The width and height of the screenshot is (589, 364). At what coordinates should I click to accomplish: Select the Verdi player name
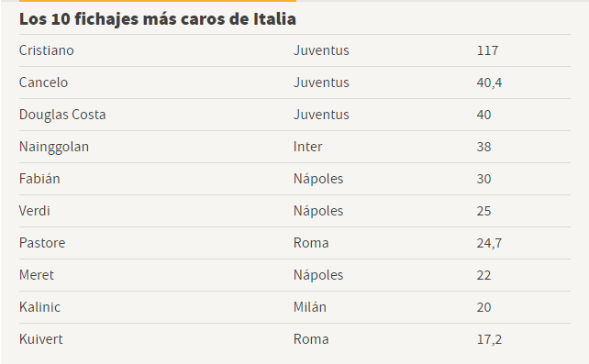35,211
